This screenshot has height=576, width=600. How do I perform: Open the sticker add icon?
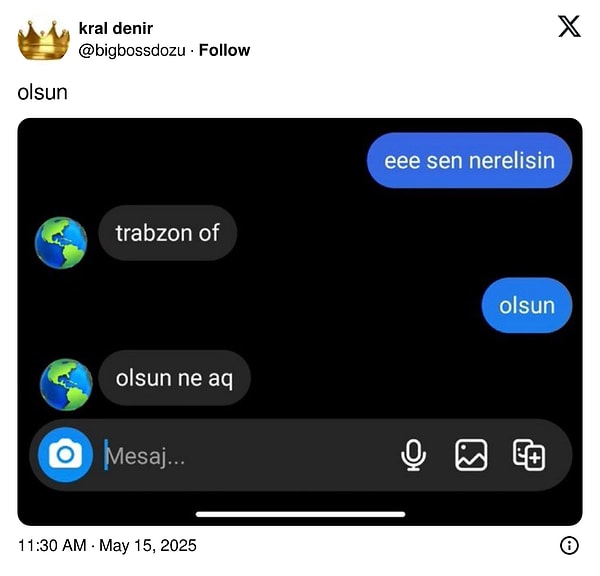[529, 455]
